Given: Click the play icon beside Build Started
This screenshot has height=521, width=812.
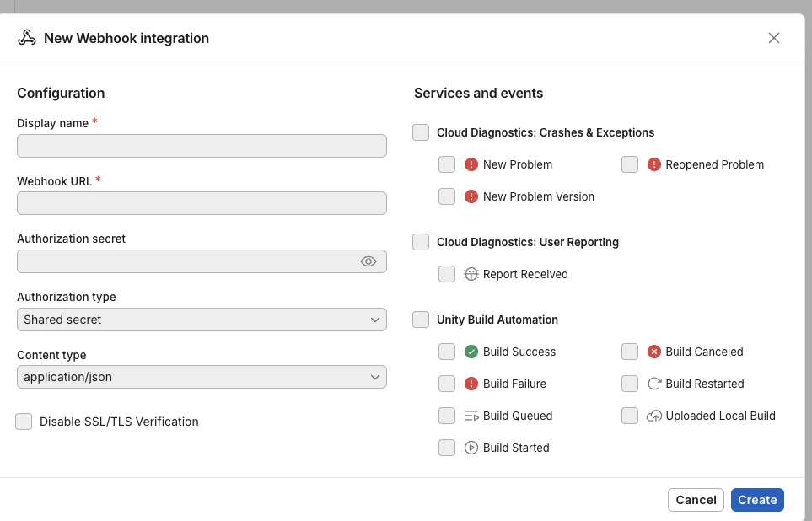Looking at the screenshot, I should 471,448.
